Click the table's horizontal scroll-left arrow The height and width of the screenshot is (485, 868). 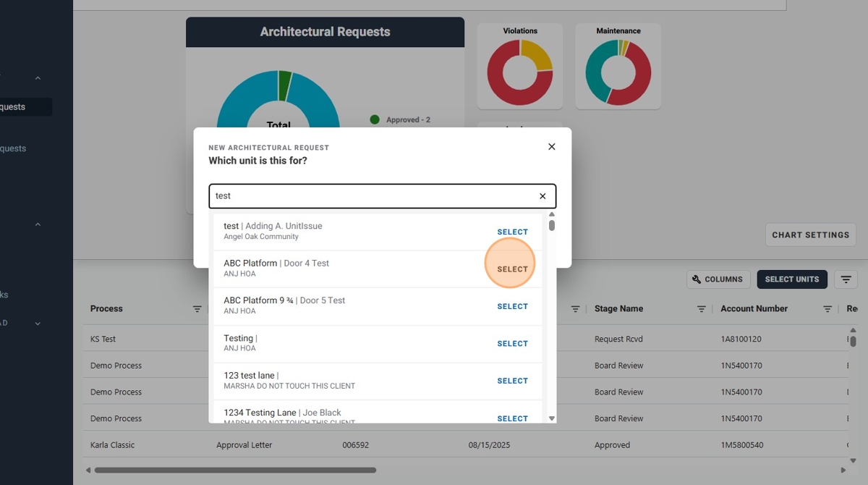point(88,470)
